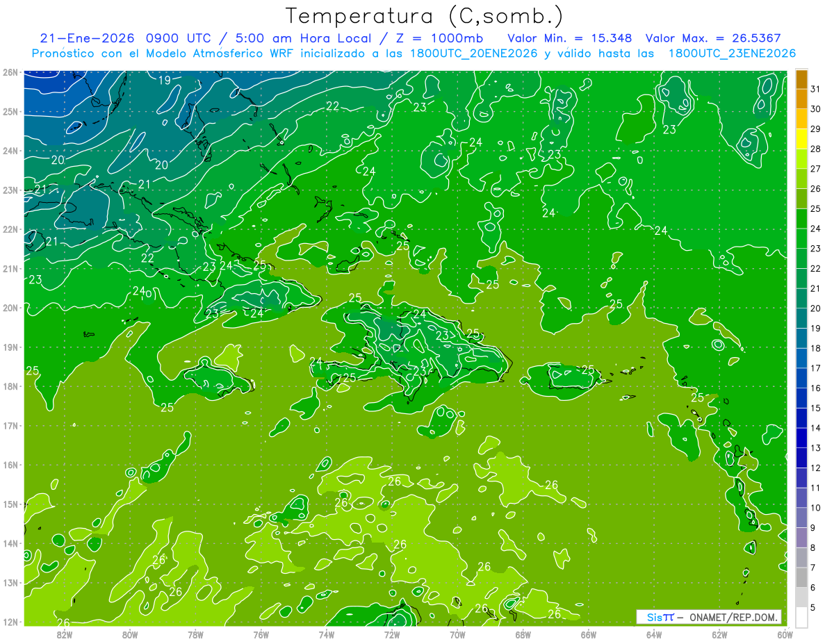Click the '17' value on the color scale
This screenshot has height=644, width=834.
[816, 368]
